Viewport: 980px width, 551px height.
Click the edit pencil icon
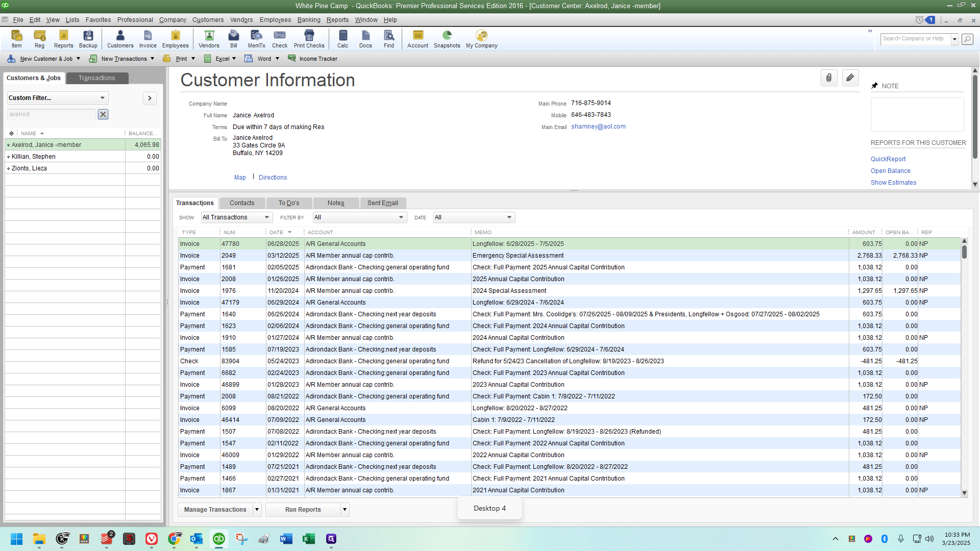coord(850,78)
